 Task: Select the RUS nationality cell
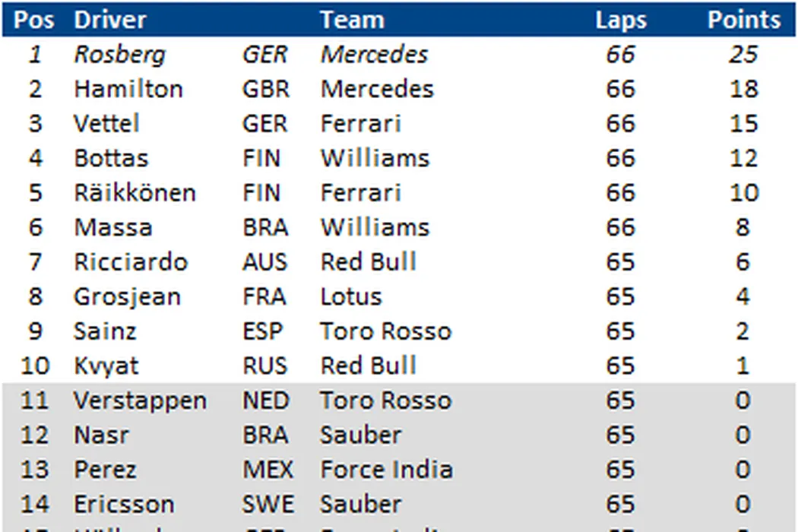tap(264, 366)
